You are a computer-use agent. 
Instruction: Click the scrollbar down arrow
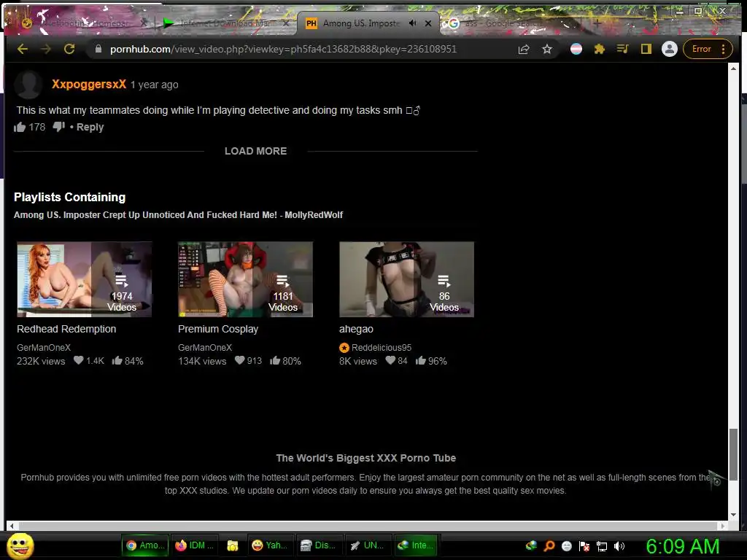(733, 515)
